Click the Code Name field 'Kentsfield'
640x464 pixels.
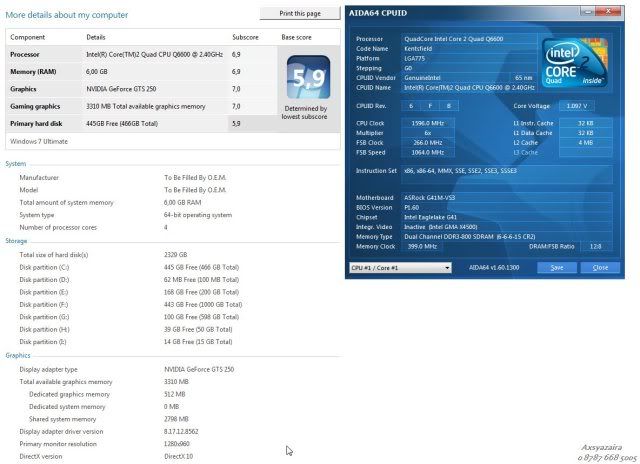(469, 49)
